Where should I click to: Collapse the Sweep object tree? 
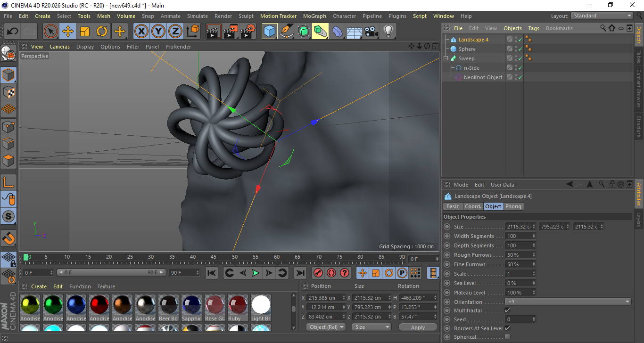click(446, 58)
